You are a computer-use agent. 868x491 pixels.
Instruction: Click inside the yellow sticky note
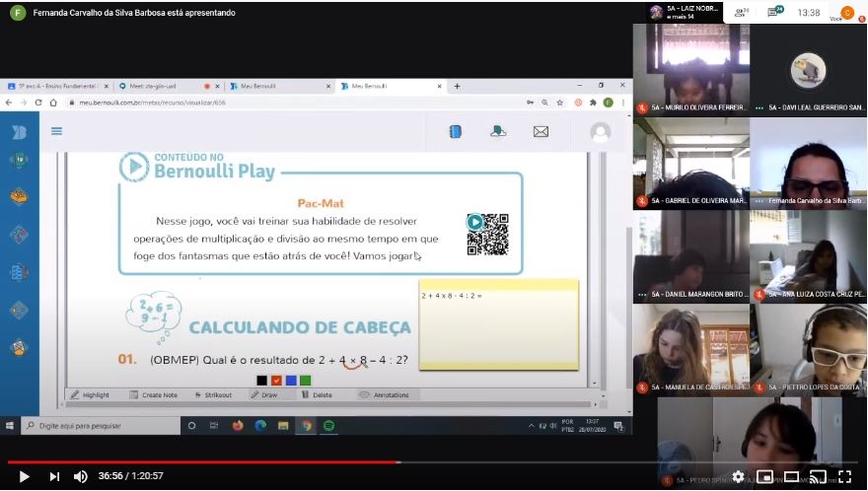pyautogui.click(x=499, y=324)
